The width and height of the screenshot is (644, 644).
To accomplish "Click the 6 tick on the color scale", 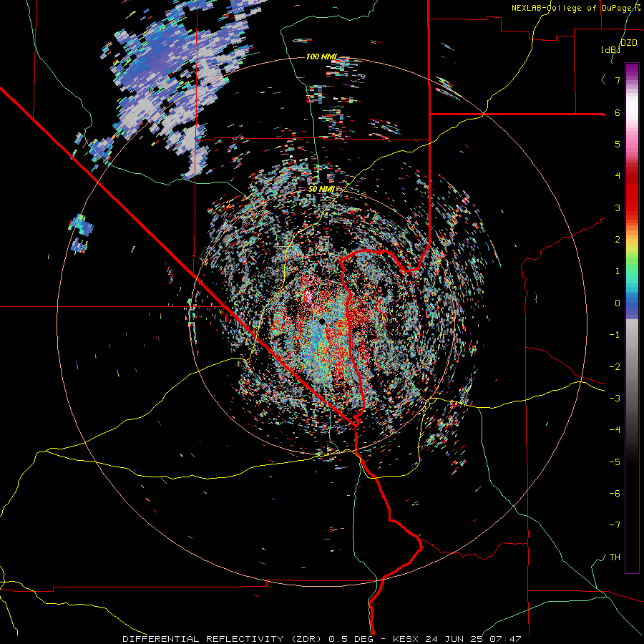I will (x=618, y=112).
